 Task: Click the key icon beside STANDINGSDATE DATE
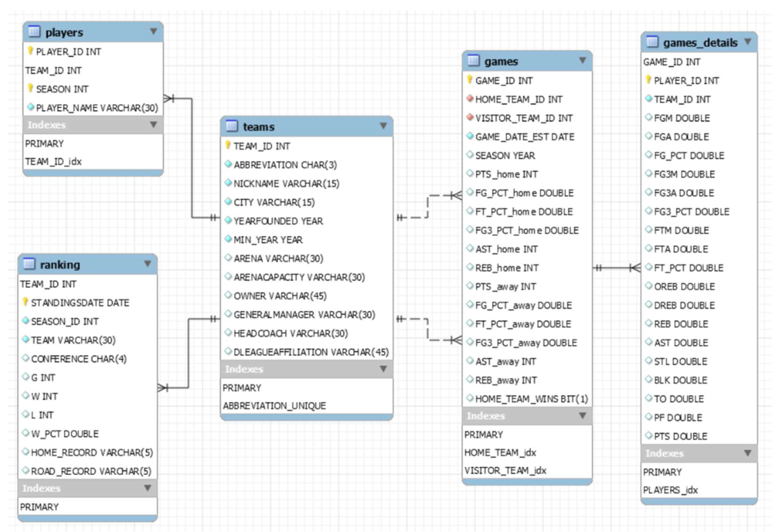(x=26, y=303)
